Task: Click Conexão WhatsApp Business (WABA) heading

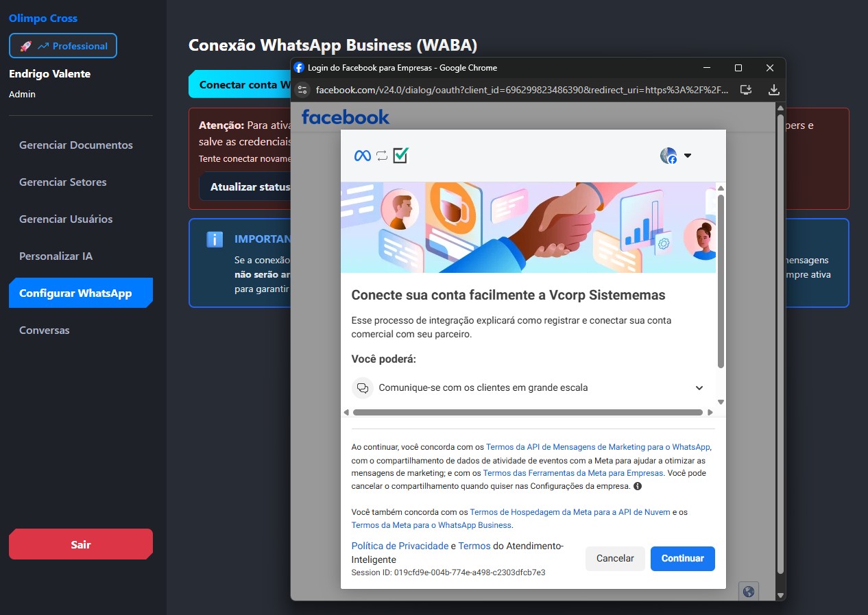Action: coord(333,45)
